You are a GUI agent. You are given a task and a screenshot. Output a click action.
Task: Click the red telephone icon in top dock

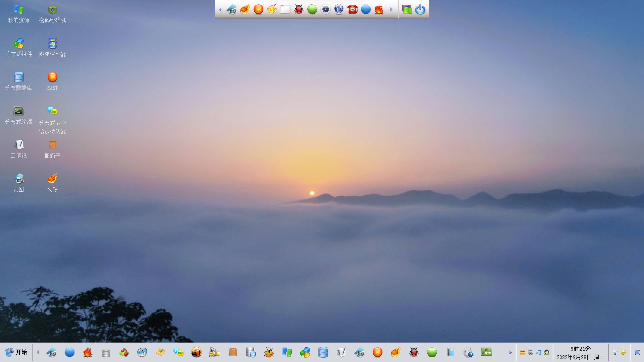[352, 9]
